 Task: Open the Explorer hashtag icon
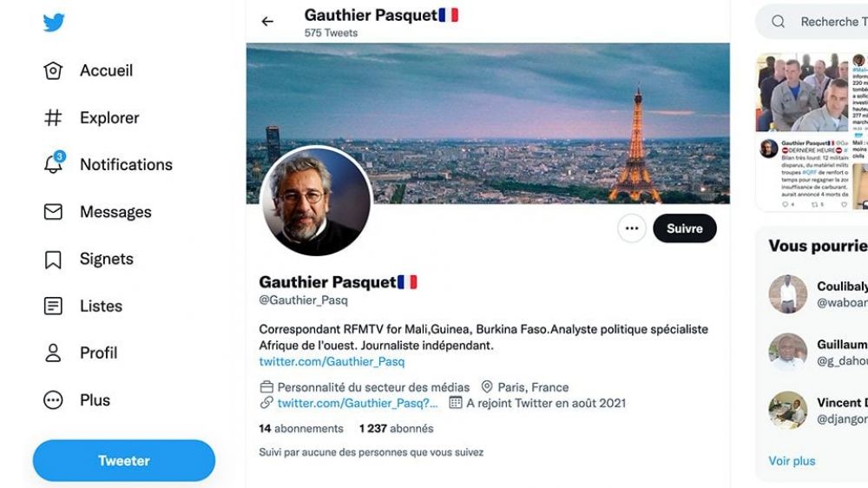tap(53, 117)
